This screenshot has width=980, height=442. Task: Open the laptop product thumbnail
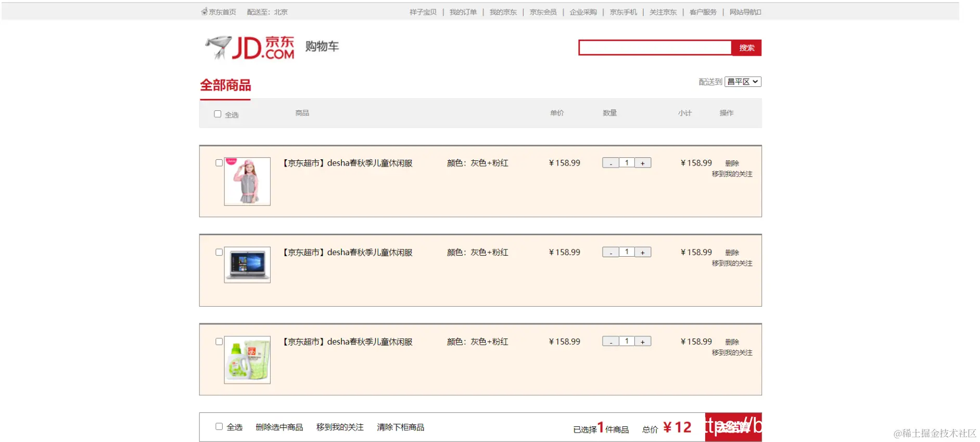tap(247, 264)
